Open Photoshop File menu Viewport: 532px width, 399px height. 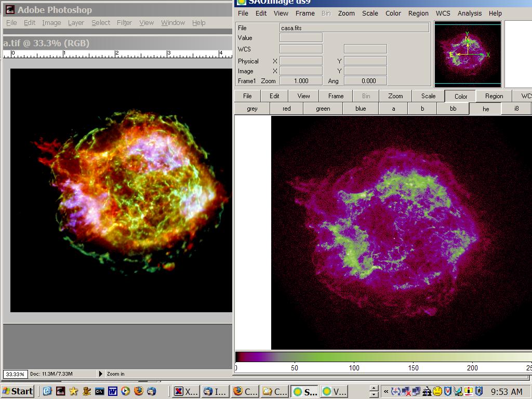click(11, 23)
